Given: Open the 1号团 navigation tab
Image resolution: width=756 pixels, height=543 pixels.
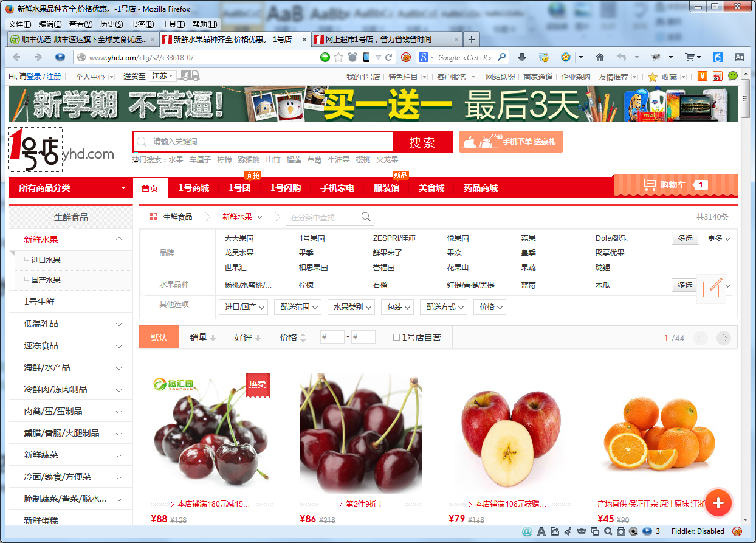Looking at the screenshot, I should (239, 188).
